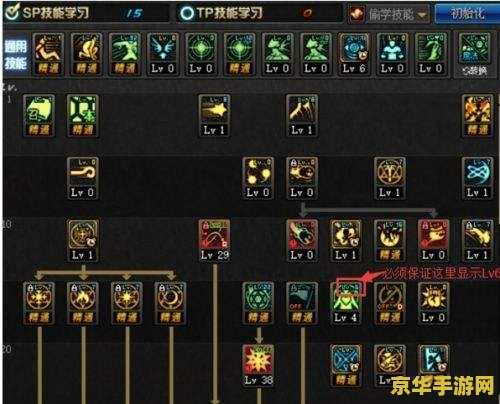Select the common skill showing Lv 6
Image resolution: width=500 pixels, height=404 pixels.
point(354,54)
